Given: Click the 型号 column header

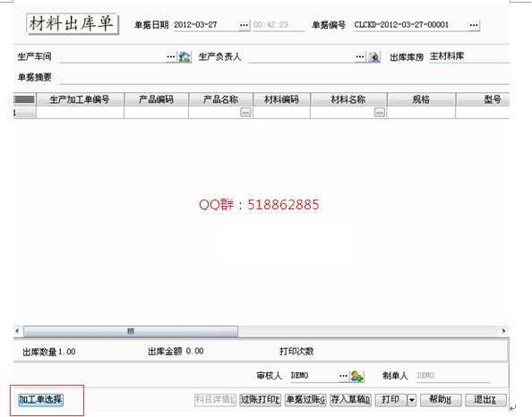Looking at the screenshot, I should click(483, 99).
